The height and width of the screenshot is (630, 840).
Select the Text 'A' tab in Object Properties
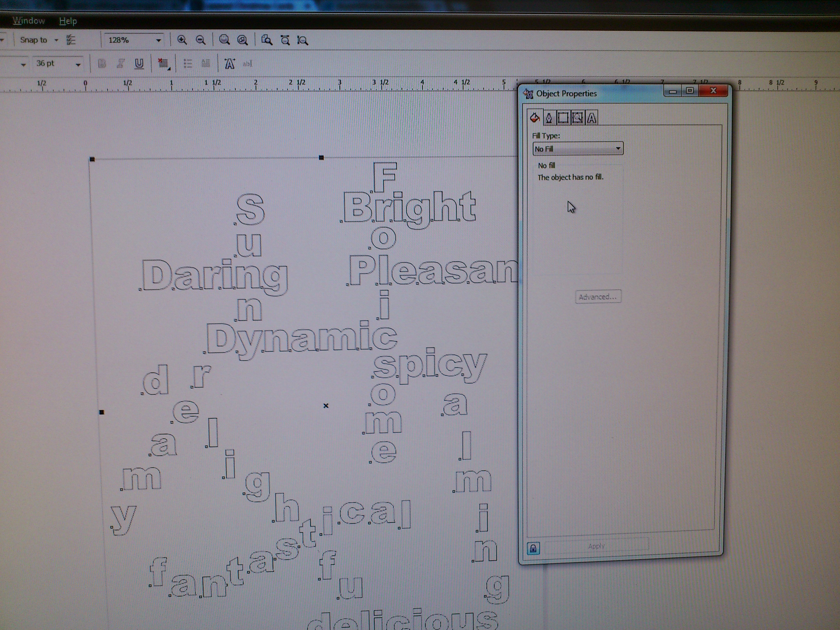(x=592, y=118)
